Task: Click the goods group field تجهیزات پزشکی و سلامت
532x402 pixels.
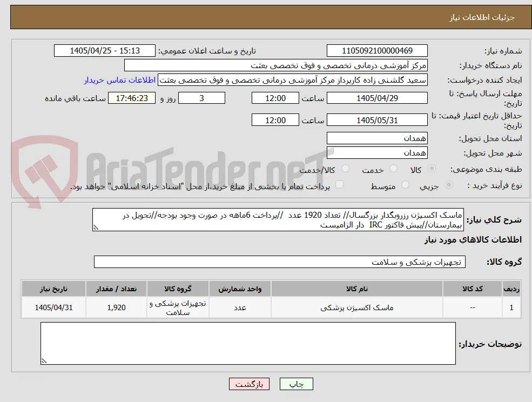Action: (280, 262)
